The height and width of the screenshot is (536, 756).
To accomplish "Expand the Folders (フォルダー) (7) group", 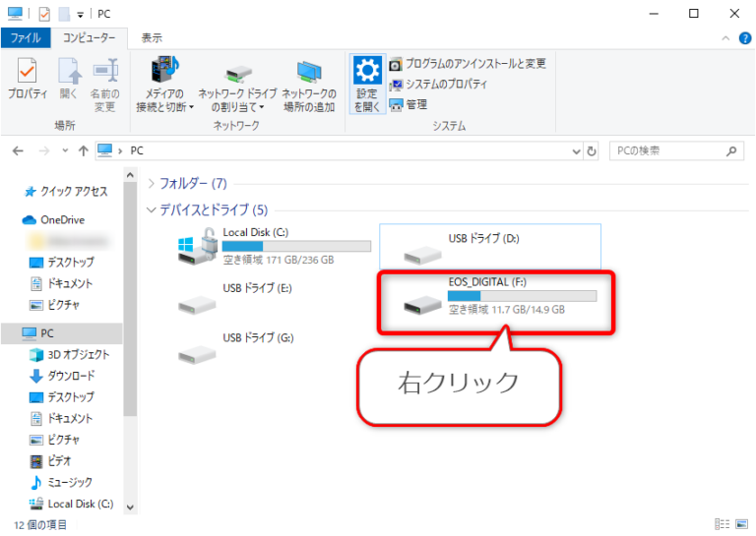I will [151, 184].
